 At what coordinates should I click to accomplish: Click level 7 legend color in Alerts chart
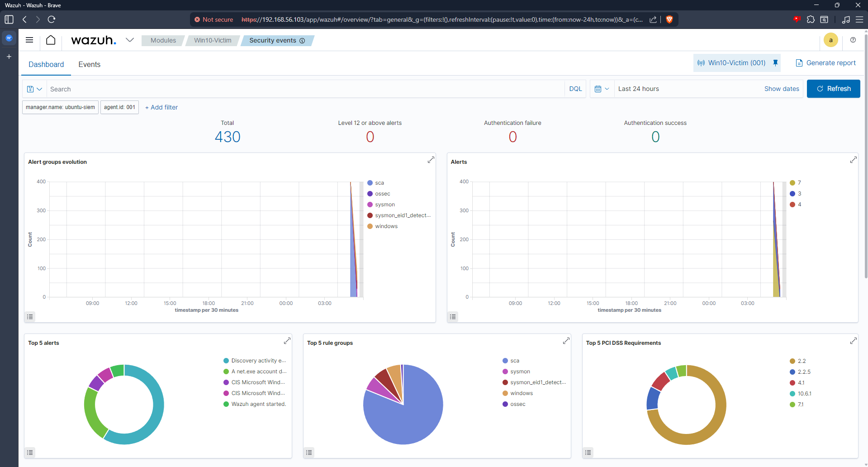[792, 183]
